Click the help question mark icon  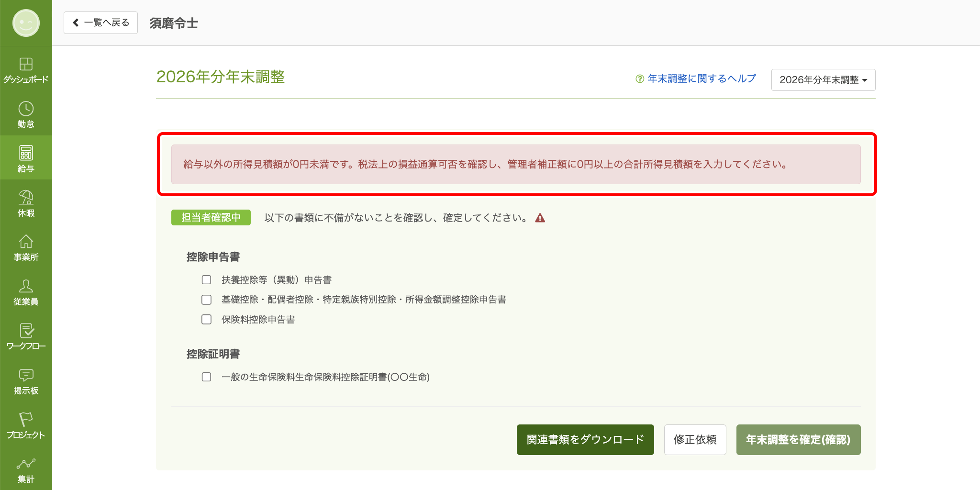[640, 79]
